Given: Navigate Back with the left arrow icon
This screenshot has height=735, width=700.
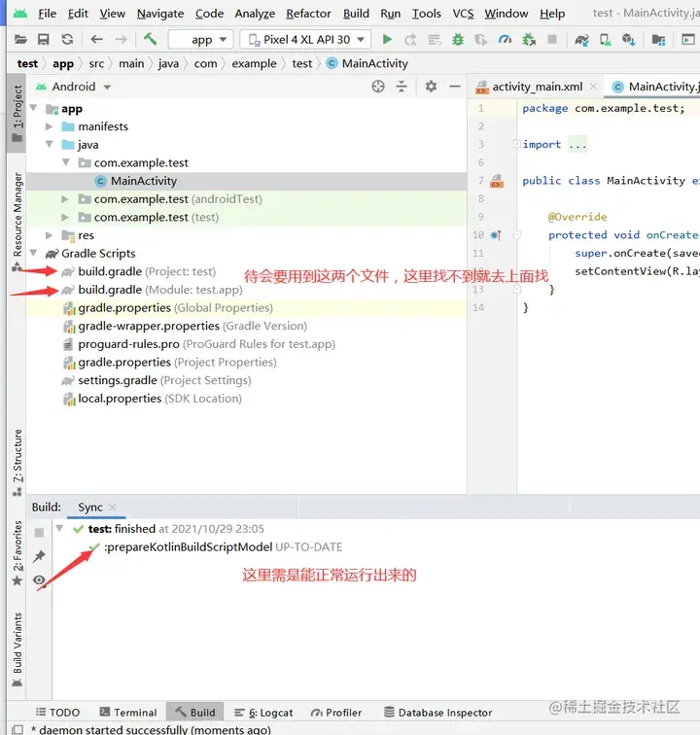Looking at the screenshot, I should (x=96, y=39).
